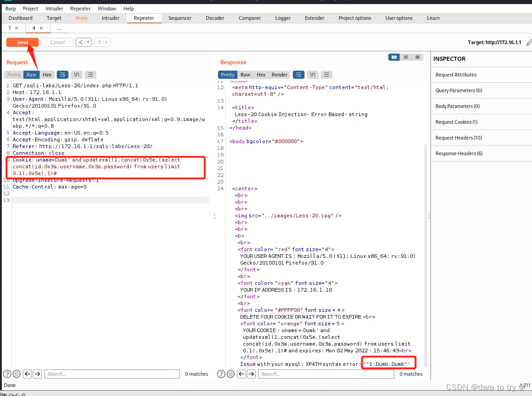This screenshot has width=532, height=396.
Task: Focus the request search field
Action: click(x=112, y=374)
